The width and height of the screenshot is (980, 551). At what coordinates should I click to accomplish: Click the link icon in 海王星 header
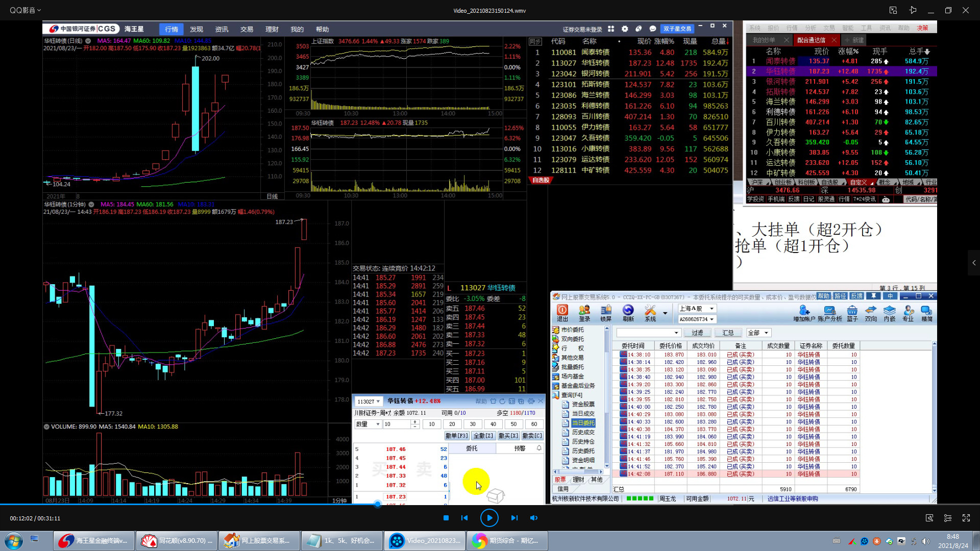pyautogui.click(x=639, y=29)
